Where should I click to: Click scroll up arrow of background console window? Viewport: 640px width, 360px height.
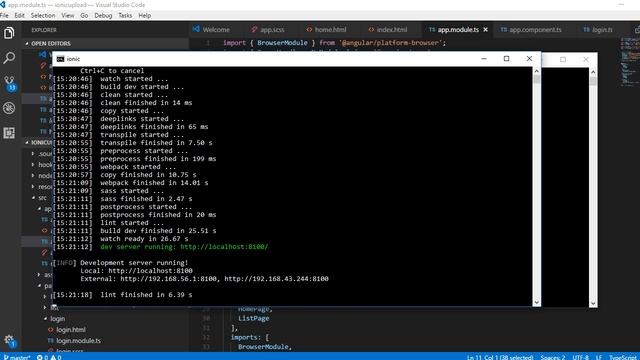(x=593, y=72)
